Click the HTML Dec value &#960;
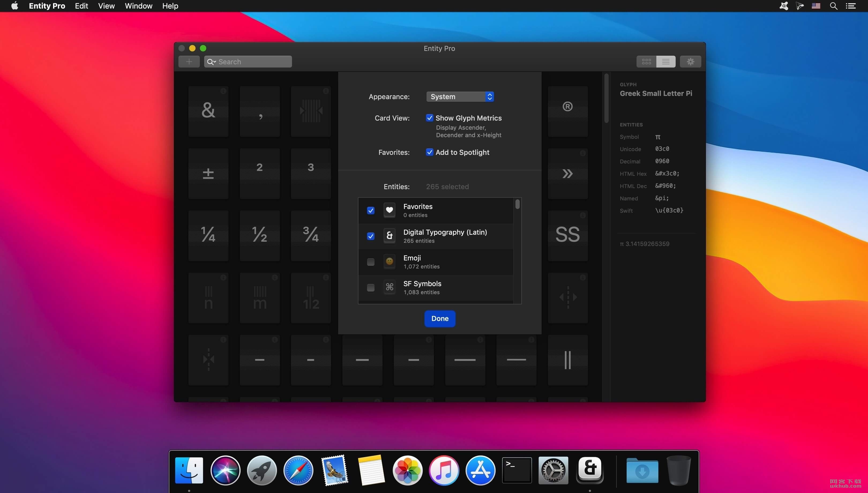 point(665,186)
